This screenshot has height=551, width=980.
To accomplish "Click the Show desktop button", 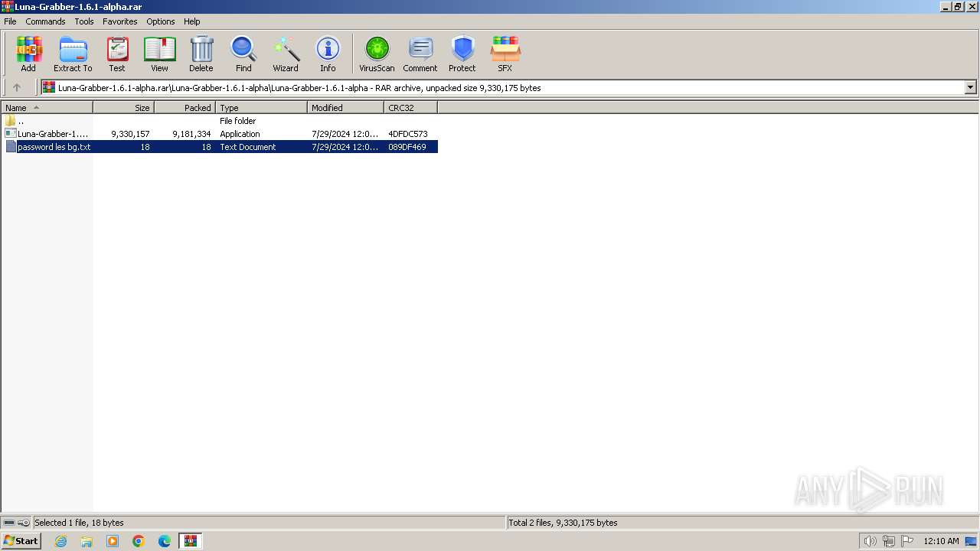I will point(971,541).
